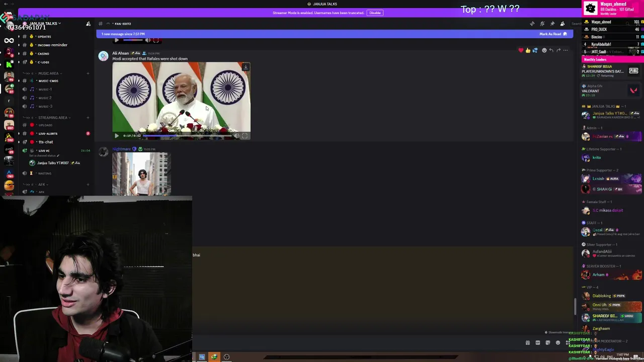
Task: Click Nightmare's username
Action: [x=121, y=149]
